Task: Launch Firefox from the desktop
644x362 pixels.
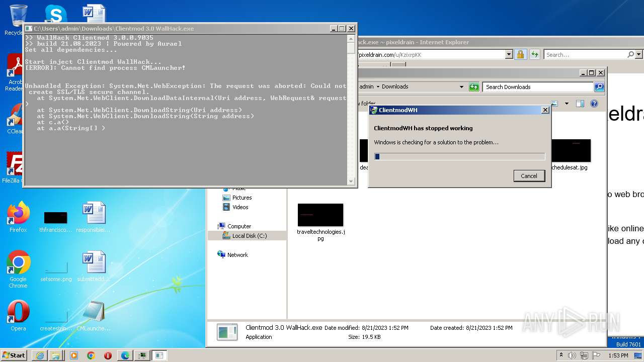Action: pos(18,217)
